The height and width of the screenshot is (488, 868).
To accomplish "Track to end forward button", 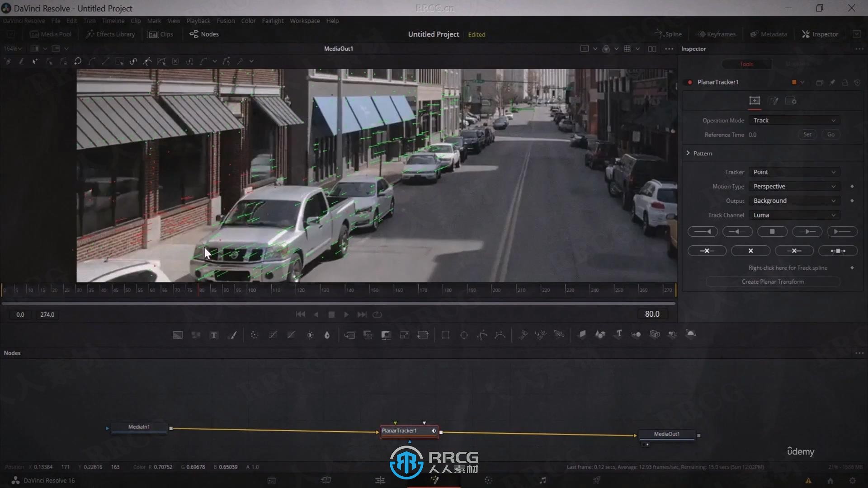I will (842, 232).
